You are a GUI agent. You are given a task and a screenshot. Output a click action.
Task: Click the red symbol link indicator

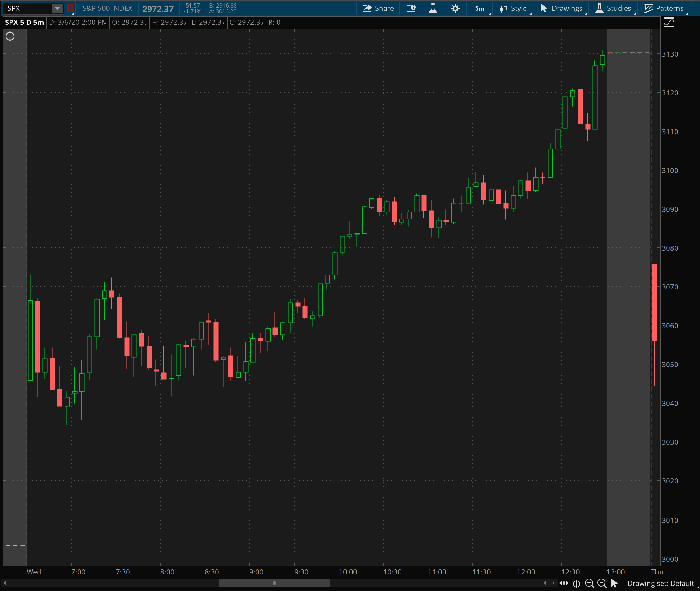coord(70,8)
